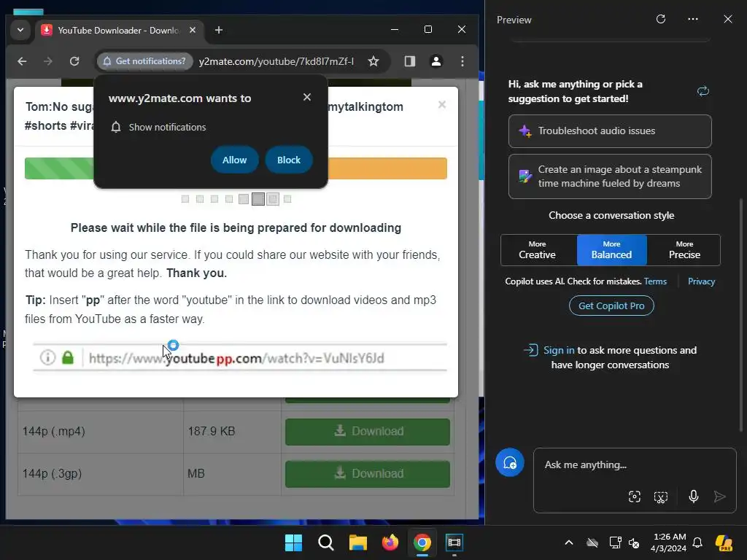
Task: Select More Creative conversation style
Action: pyautogui.click(x=538, y=250)
